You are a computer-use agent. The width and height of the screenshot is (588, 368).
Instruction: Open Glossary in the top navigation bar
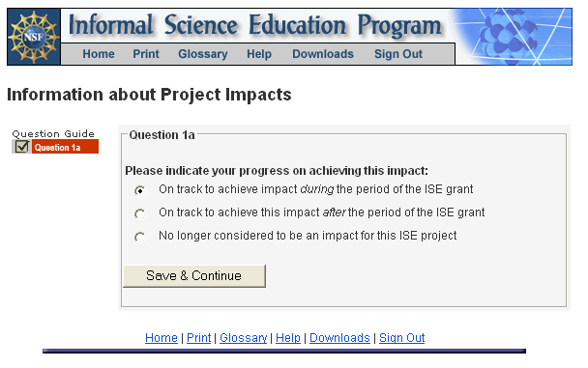point(203,54)
